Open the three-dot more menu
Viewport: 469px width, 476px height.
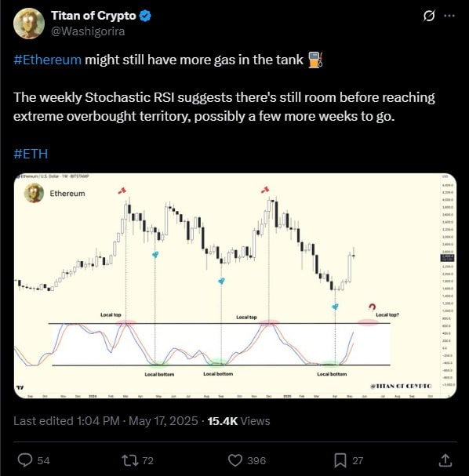(449, 16)
